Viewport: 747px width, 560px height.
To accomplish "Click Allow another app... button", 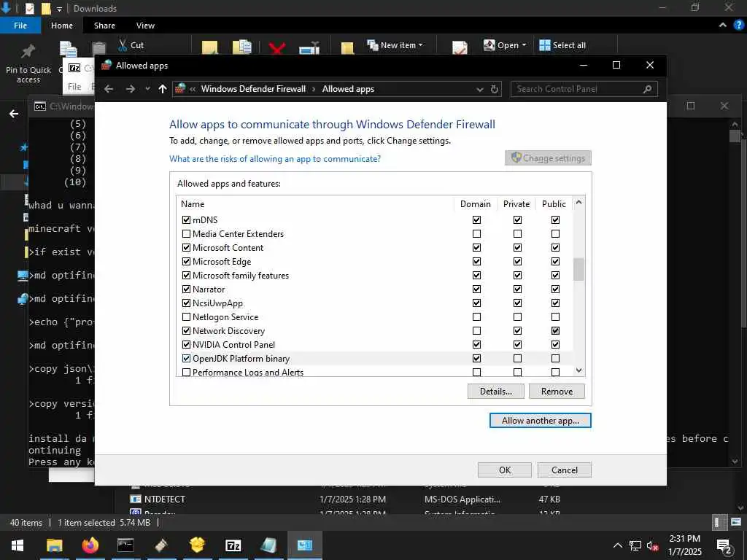I will pos(541,421).
